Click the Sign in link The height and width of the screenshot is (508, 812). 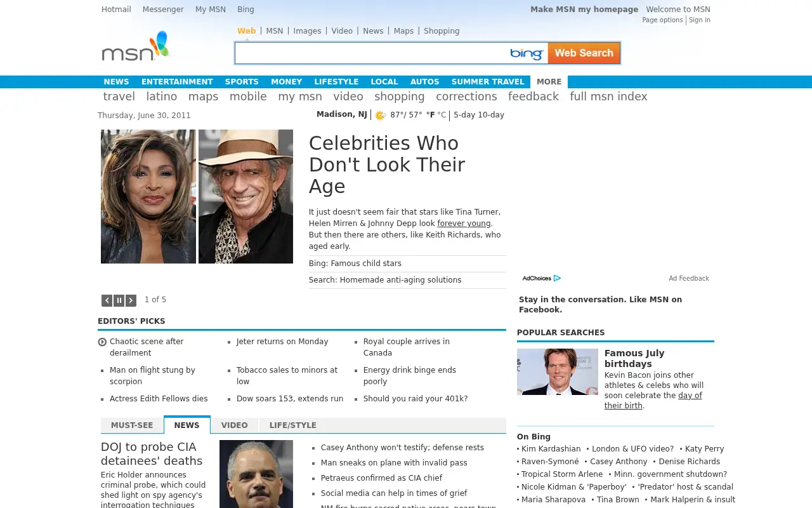(700, 20)
